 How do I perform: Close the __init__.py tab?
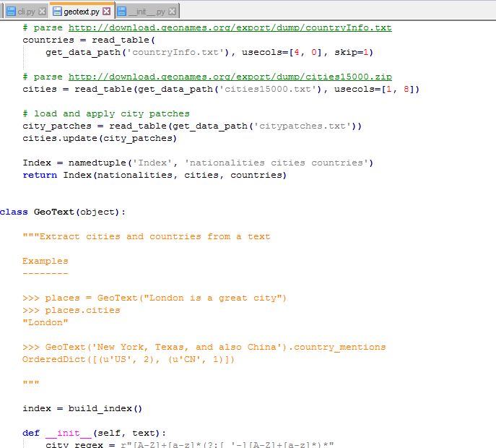click(172, 12)
